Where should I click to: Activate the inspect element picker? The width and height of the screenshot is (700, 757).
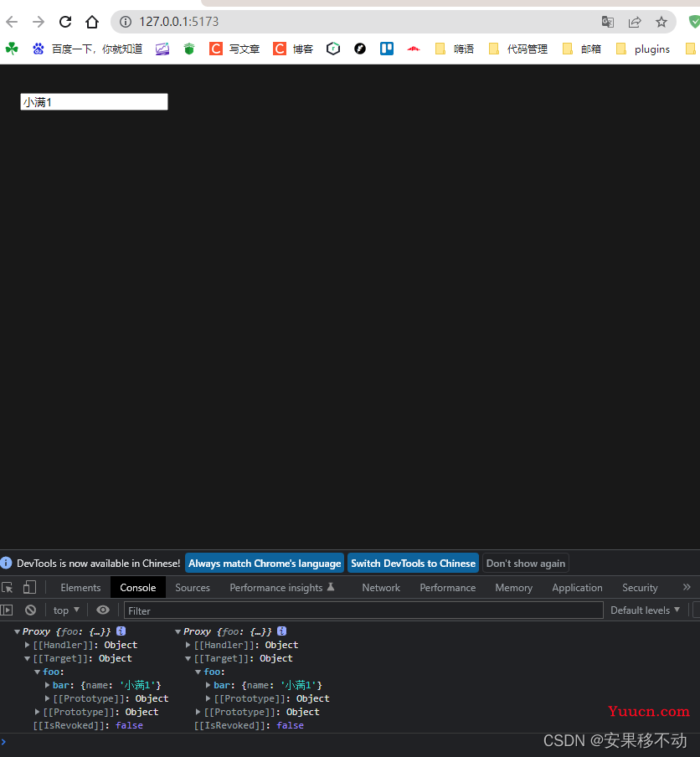coord(8,588)
